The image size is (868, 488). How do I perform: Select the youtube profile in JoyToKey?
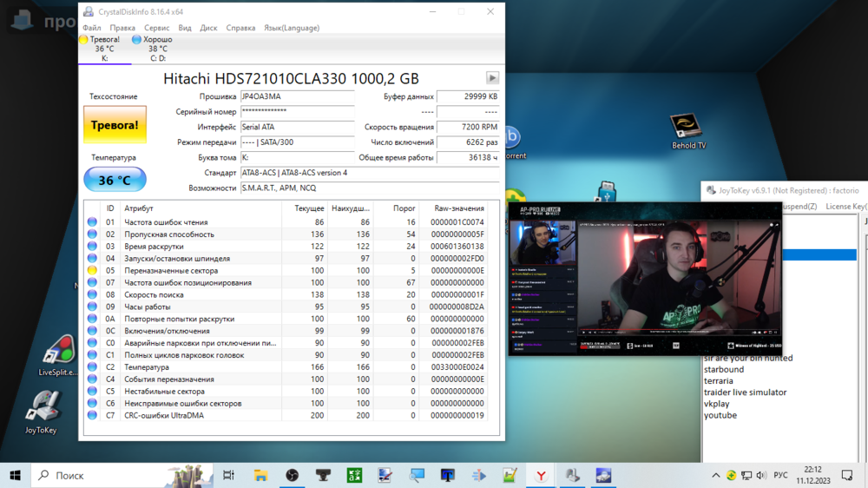tap(720, 415)
